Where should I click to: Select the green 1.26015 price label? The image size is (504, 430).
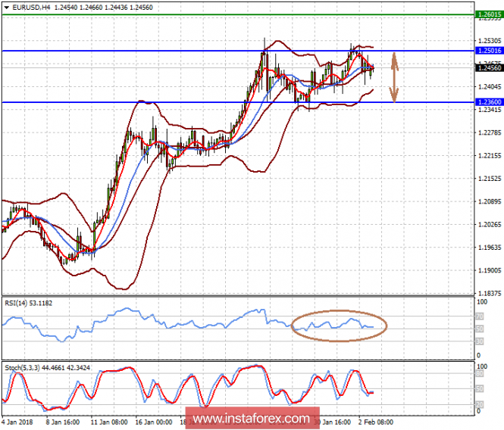(488, 14)
